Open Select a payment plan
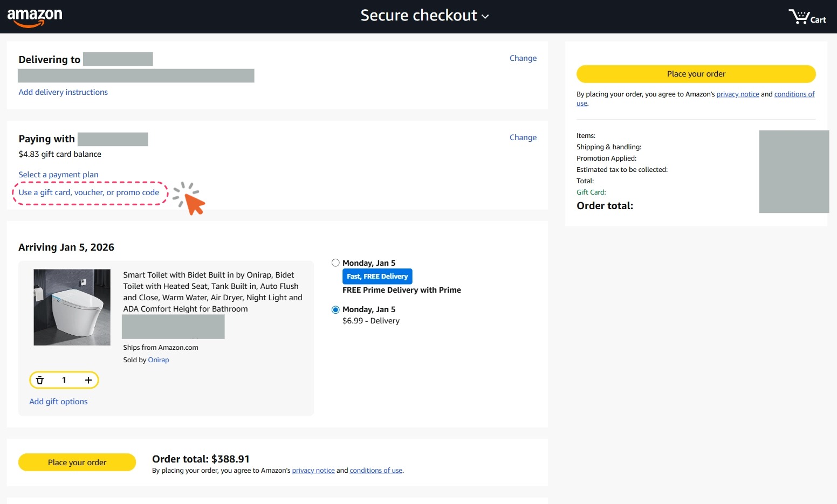The width and height of the screenshot is (837, 504). [x=58, y=175]
